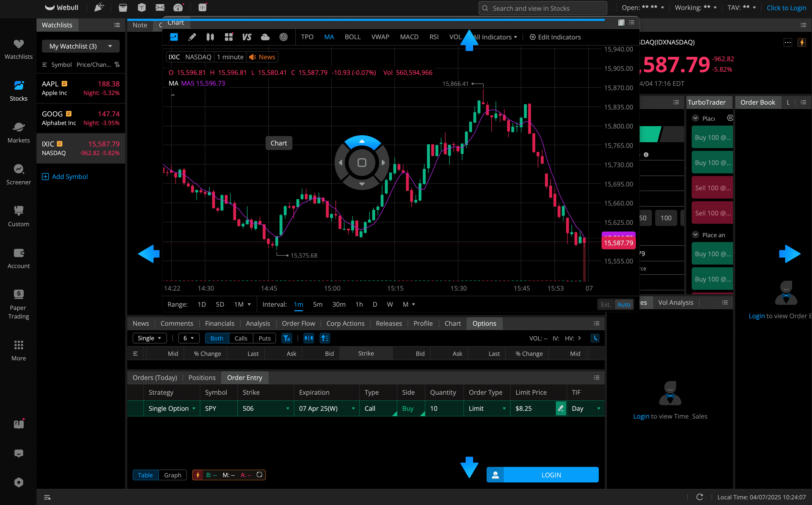Open the Positions tab
Image resolution: width=812 pixels, height=505 pixels.
pyautogui.click(x=202, y=378)
